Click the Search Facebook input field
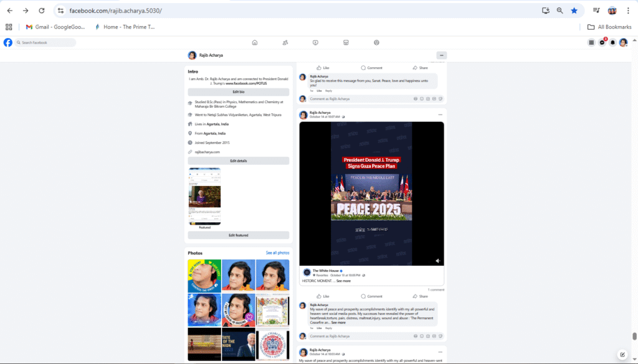Image resolution: width=638 pixels, height=364 pixels. click(47, 42)
